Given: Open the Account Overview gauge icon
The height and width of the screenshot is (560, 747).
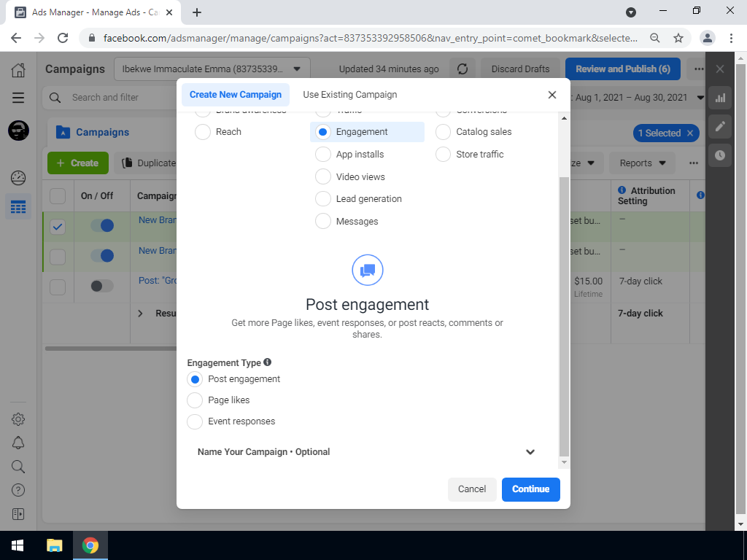Looking at the screenshot, I should (18, 178).
